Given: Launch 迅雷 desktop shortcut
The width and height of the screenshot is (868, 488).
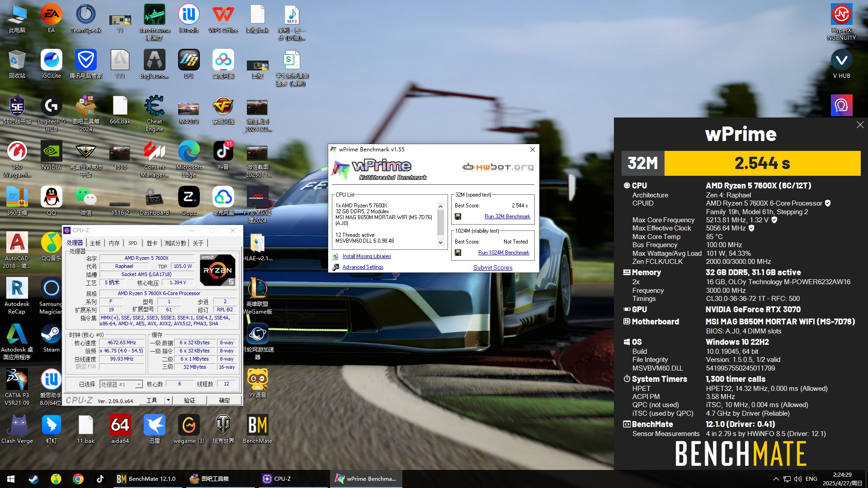Looking at the screenshot, I should pos(154,429).
